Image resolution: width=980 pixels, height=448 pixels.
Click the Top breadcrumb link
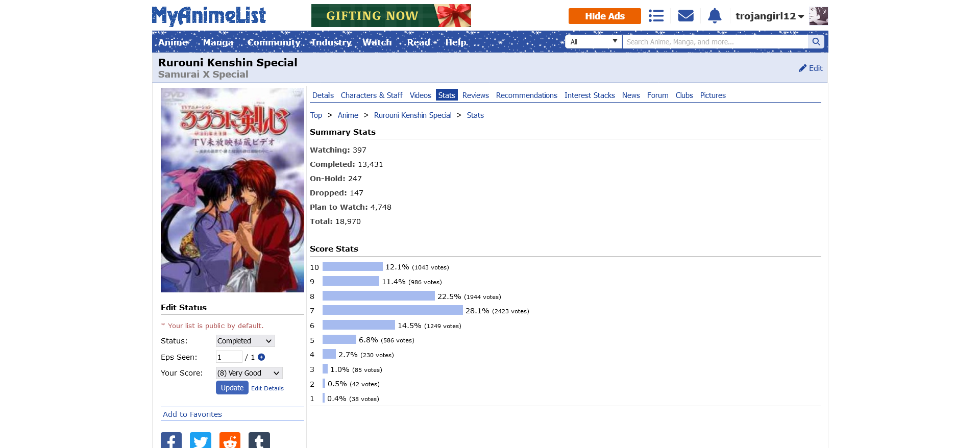[316, 115]
